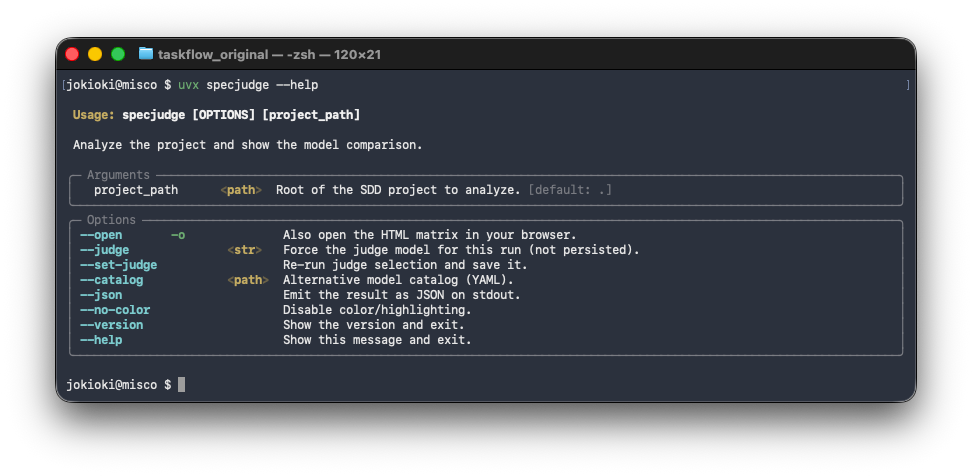Click the --help option in Options list
The width and height of the screenshot is (972, 476).
click(x=101, y=340)
